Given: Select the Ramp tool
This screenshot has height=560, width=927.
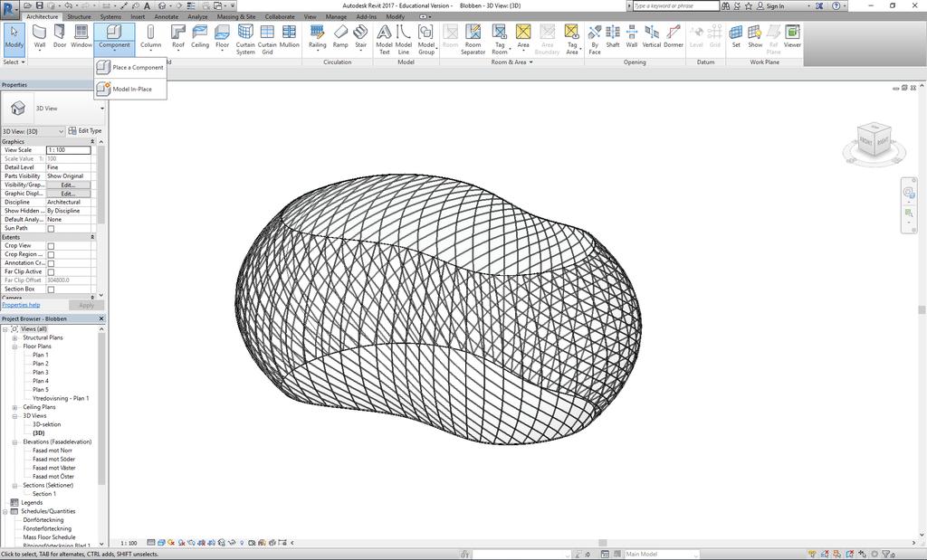Looking at the screenshot, I should click(x=340, y=36).
